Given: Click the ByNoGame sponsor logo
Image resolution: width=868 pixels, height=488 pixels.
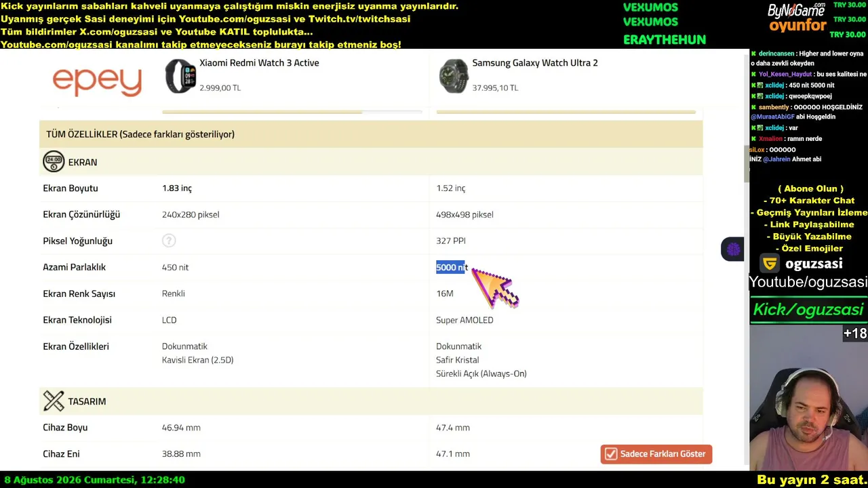Looking at the screenshot, I should tap(797, 9).
